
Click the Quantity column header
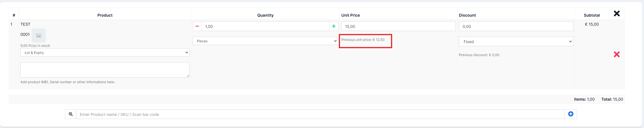click(265, 15)
